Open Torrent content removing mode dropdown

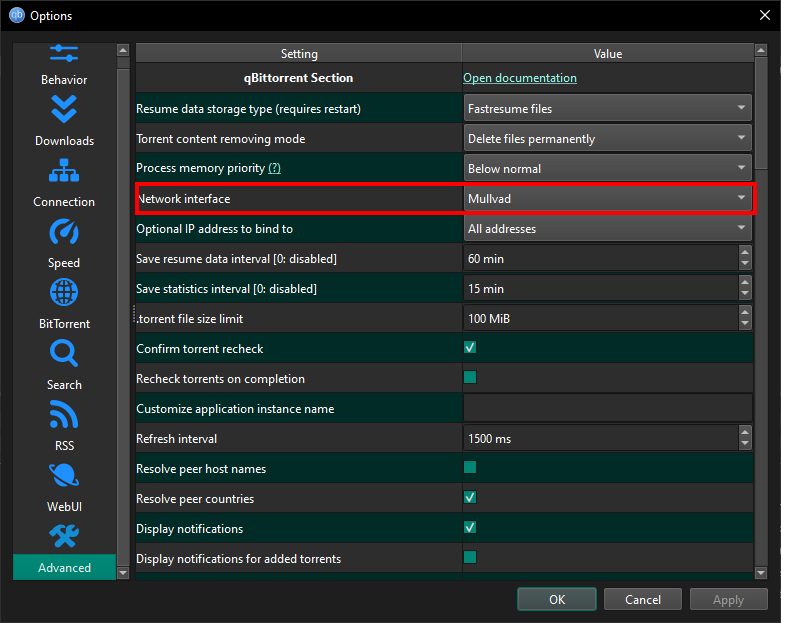(x=608, y=138)
